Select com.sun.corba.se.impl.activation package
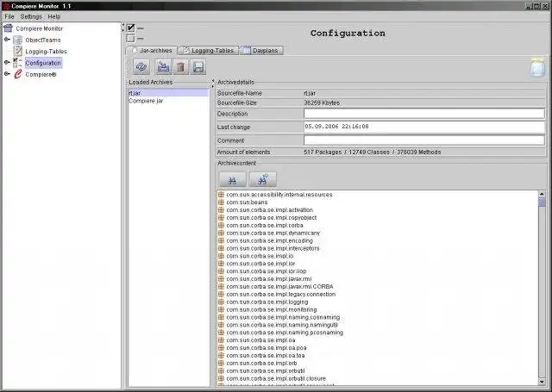This screenshot has width=552, height=392. pos(269,210)
